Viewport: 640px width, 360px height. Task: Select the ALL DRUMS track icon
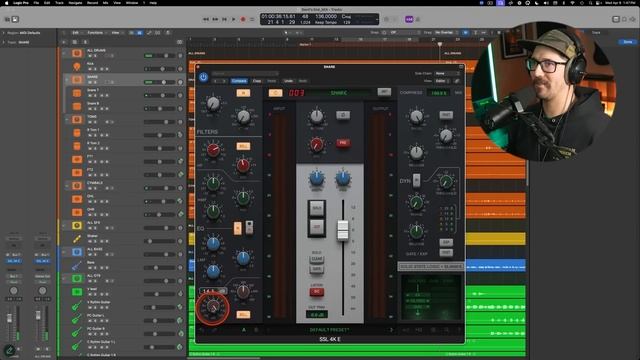point(77,53)
